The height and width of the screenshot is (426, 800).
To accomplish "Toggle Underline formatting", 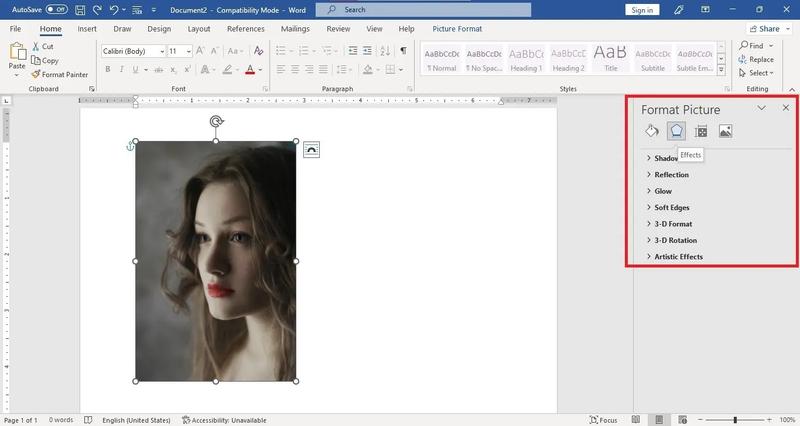I will [135, 69].
